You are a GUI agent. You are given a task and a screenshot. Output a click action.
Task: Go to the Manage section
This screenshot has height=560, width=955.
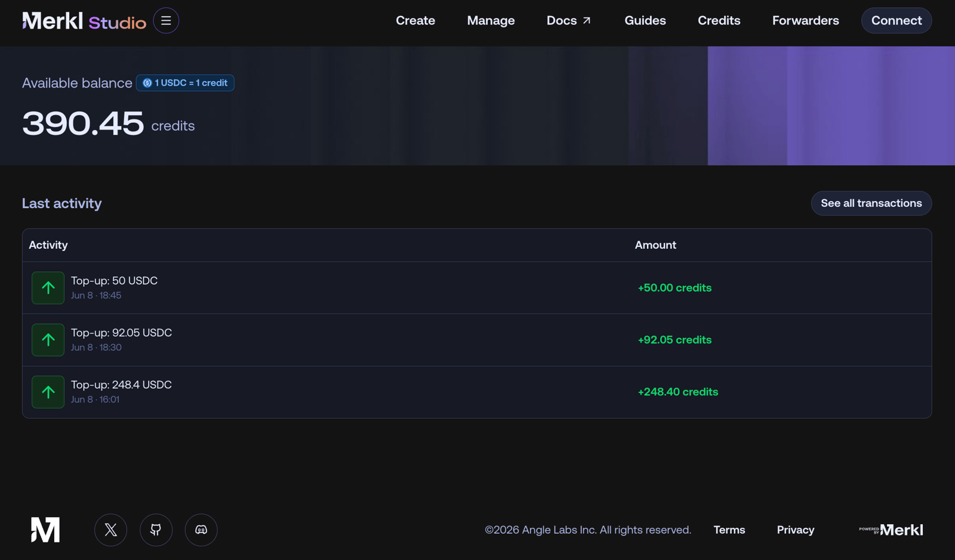click(x=491, y=21)
